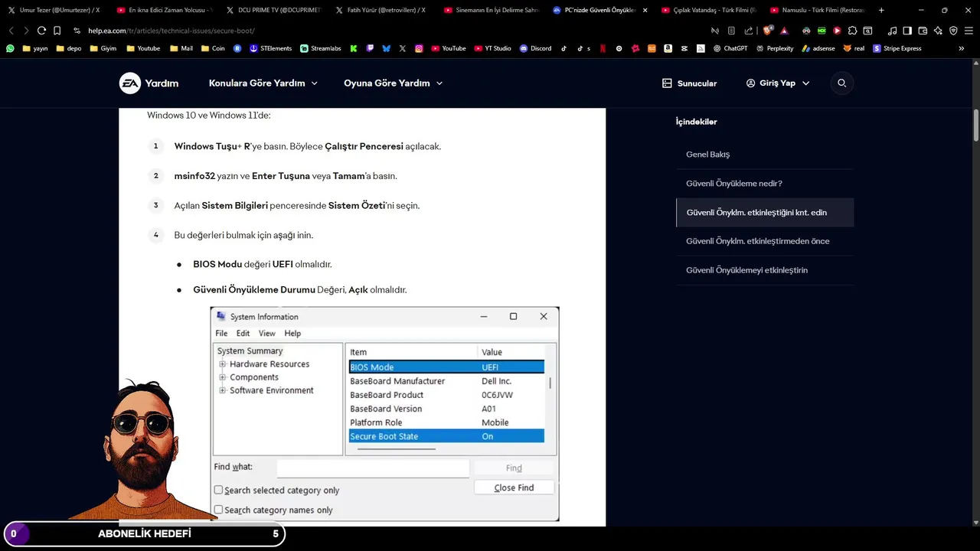Expand Konulara Göre Yardım menu
Screen dimensions: 980x551
coord(263,83)
